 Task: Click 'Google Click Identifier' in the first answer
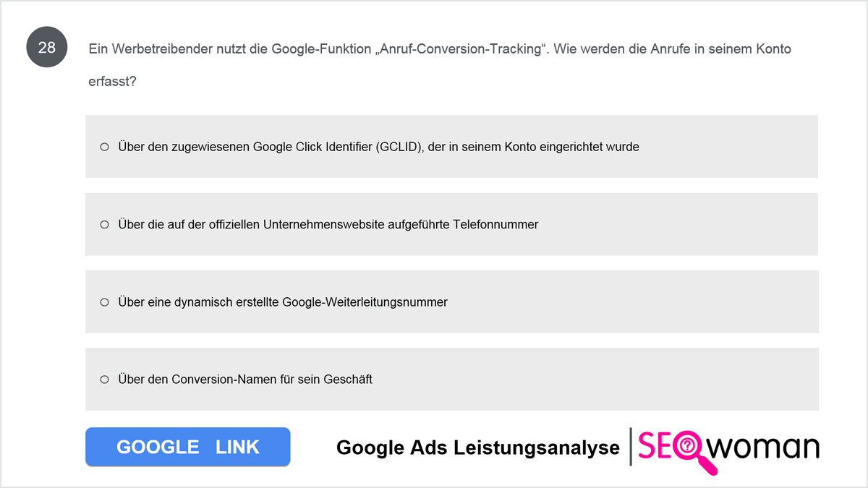click(312, 147)
